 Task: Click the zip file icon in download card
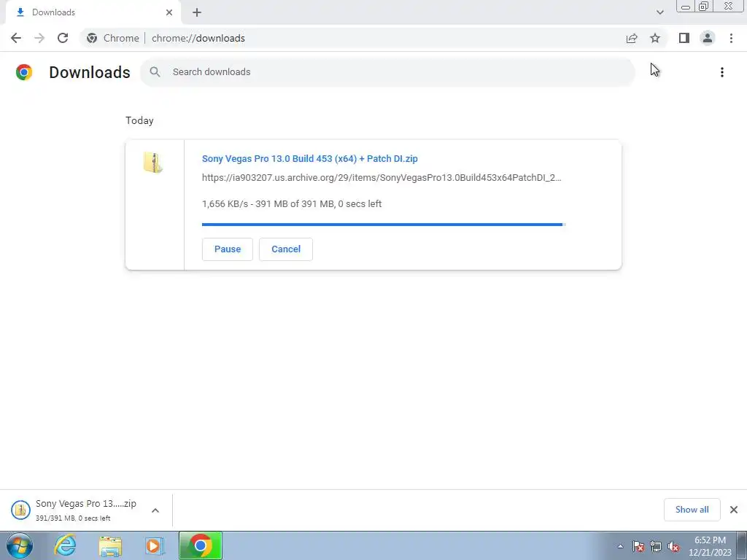[153, 163]
